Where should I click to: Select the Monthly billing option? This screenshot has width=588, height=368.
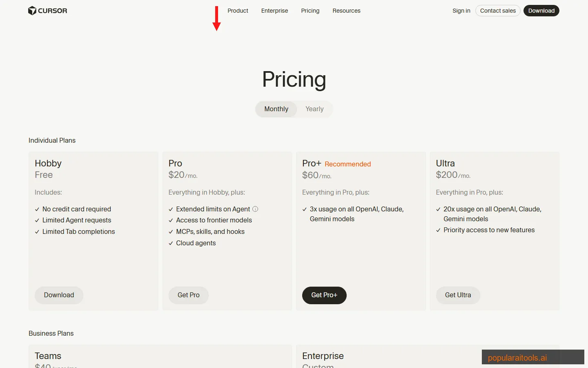coord(276,109)
